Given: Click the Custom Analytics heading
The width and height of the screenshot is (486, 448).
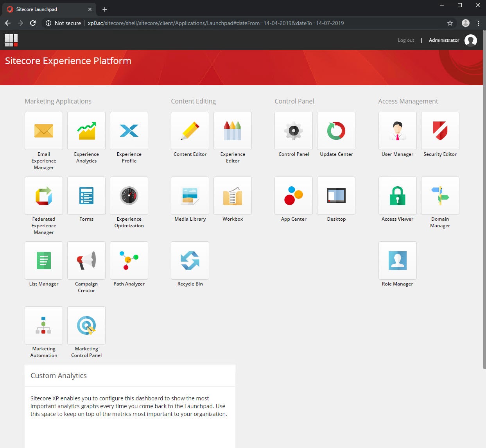Looking at the screenshot, I should 59,375.
